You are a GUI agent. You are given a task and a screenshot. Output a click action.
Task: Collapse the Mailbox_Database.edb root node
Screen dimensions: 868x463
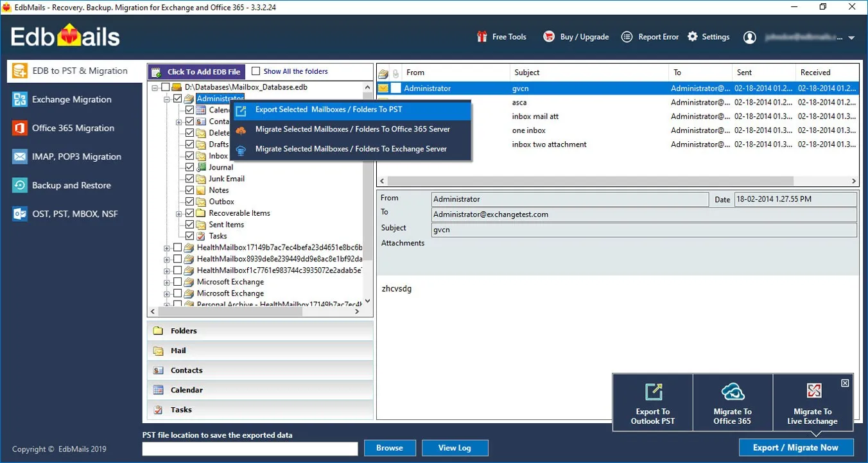click(x=155, y=87)
